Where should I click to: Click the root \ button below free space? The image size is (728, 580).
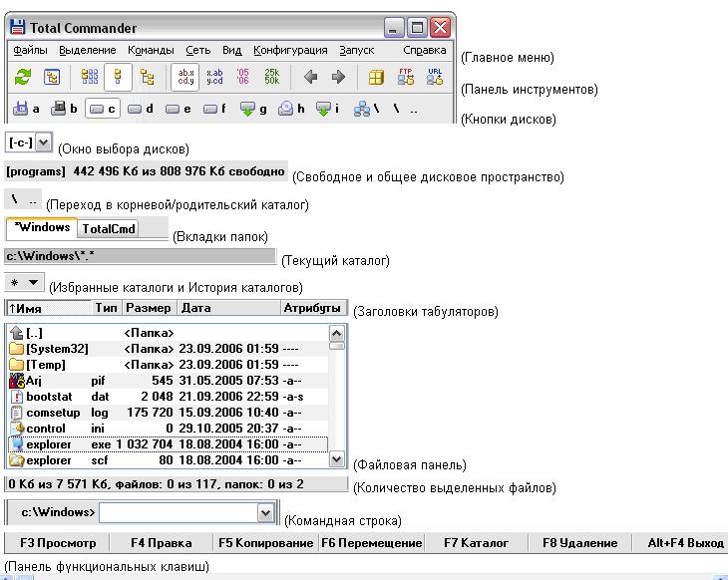(14, 199)
